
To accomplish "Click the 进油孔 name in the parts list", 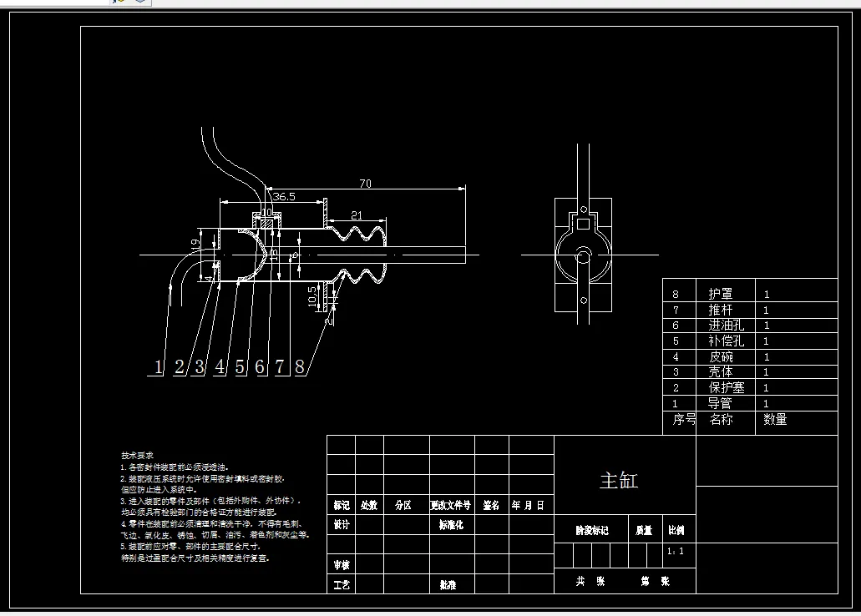I will 727,325.
